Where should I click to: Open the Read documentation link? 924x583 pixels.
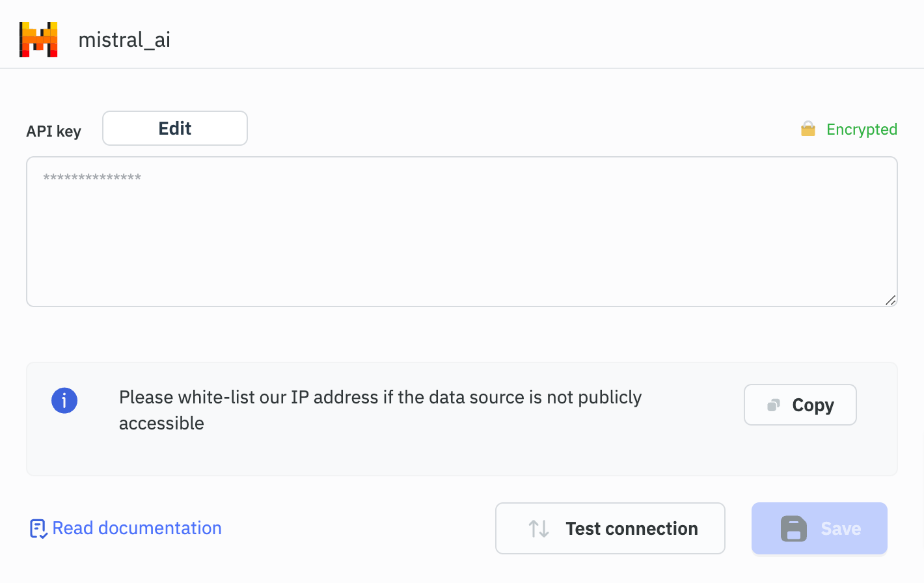(x=137, y=528)
